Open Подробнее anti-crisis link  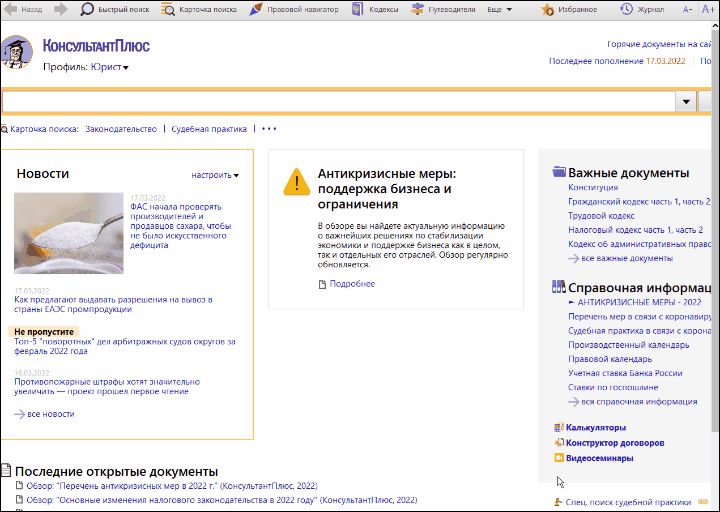click(352, 284)
